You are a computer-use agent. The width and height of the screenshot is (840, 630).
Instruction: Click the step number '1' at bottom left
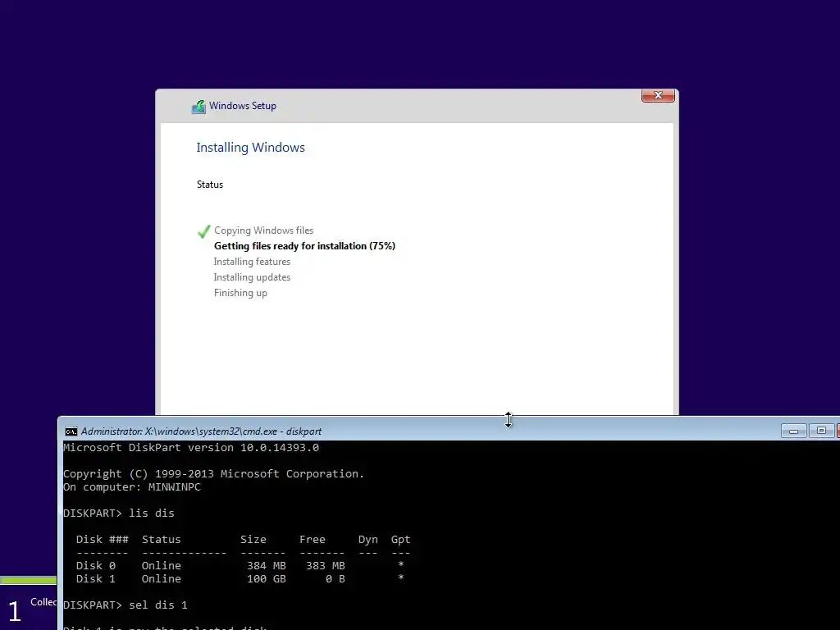(x=15, y=611)
